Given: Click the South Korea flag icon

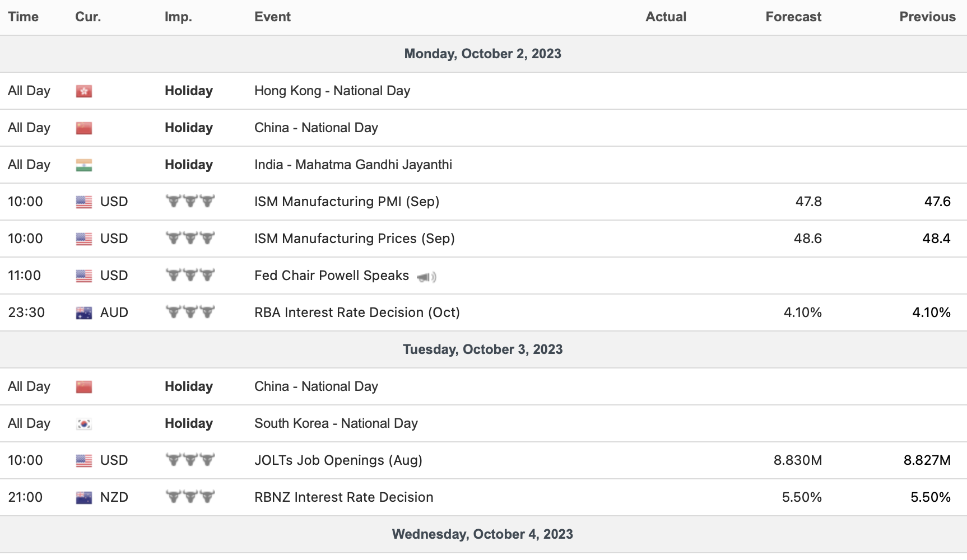Looking at the screenshot, I should point(84,424).
